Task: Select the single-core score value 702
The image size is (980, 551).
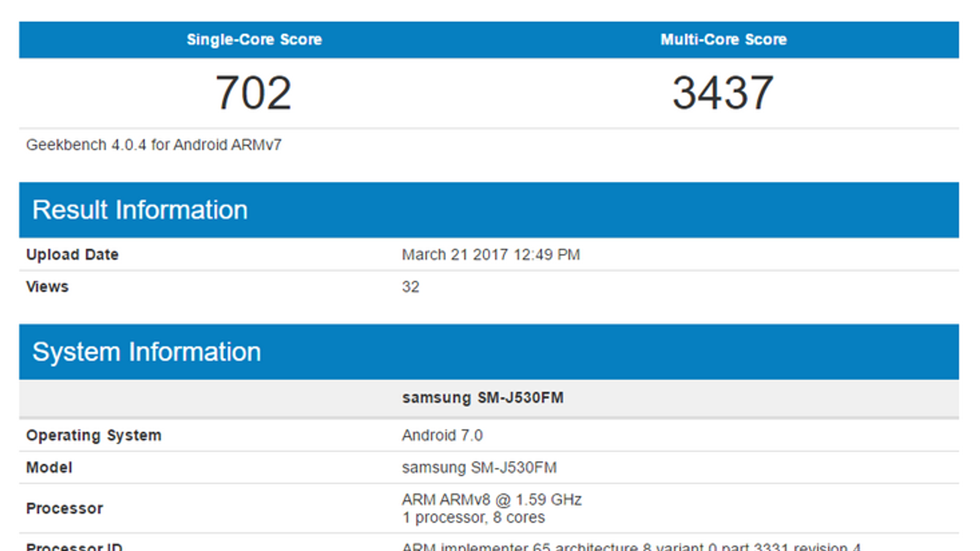Action: (254, 93)
